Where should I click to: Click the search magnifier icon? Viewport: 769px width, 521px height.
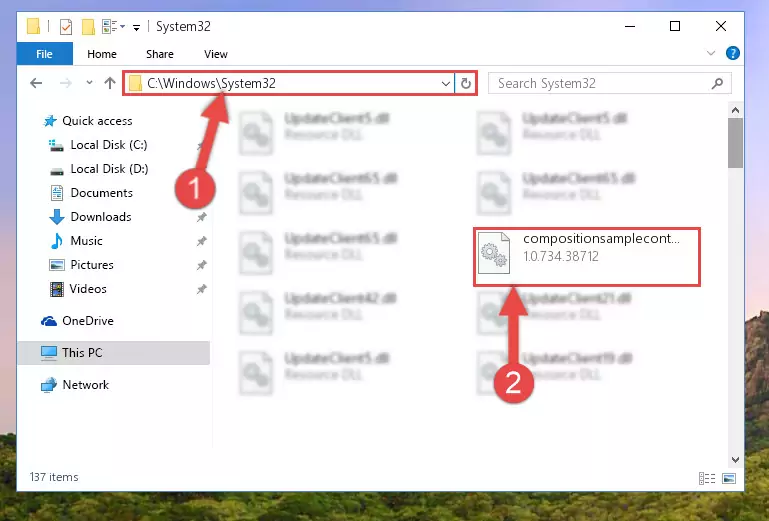717,83
